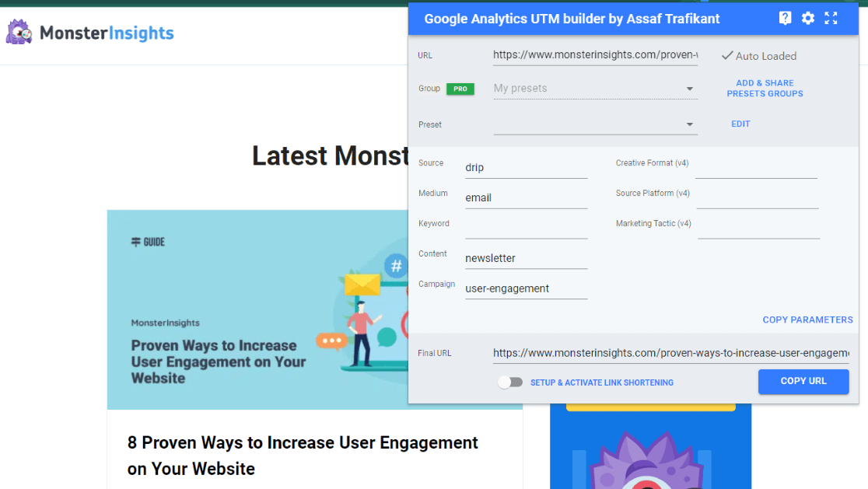Click COPY PARAMETERS link

coord(807,319)
